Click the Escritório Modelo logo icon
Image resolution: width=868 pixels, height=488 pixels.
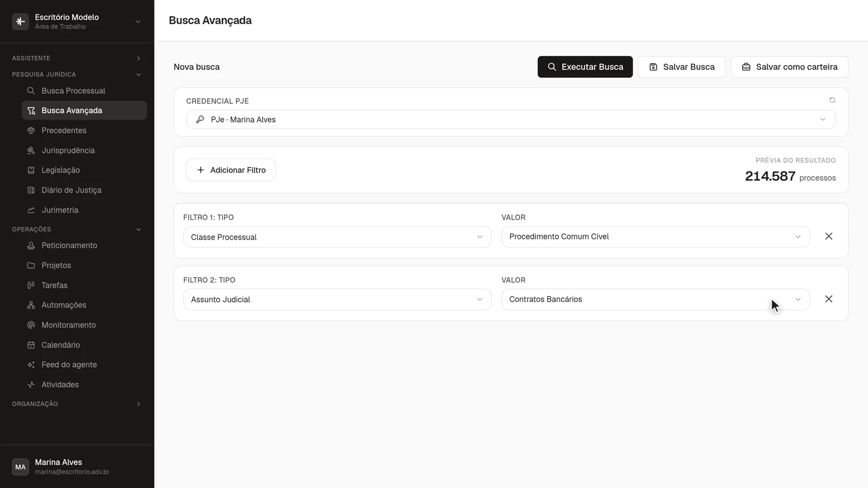click(x=21, y=22)
